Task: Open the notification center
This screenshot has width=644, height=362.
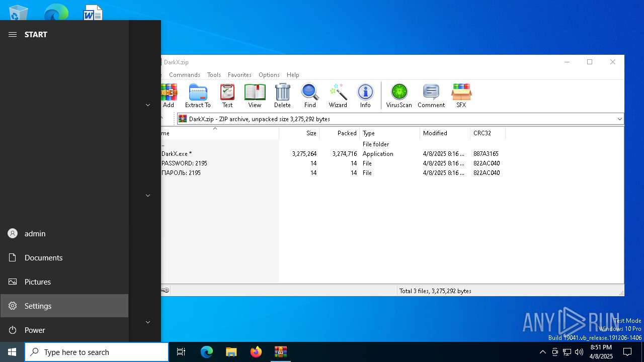Action: coord(627,352)
